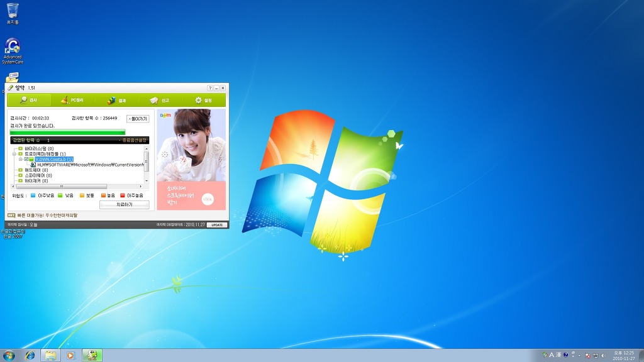This screenshot has width=644, height=362.
Task: Select the 하이재커 (0) category
Action: pyautogui.click(x=36, y=180)
